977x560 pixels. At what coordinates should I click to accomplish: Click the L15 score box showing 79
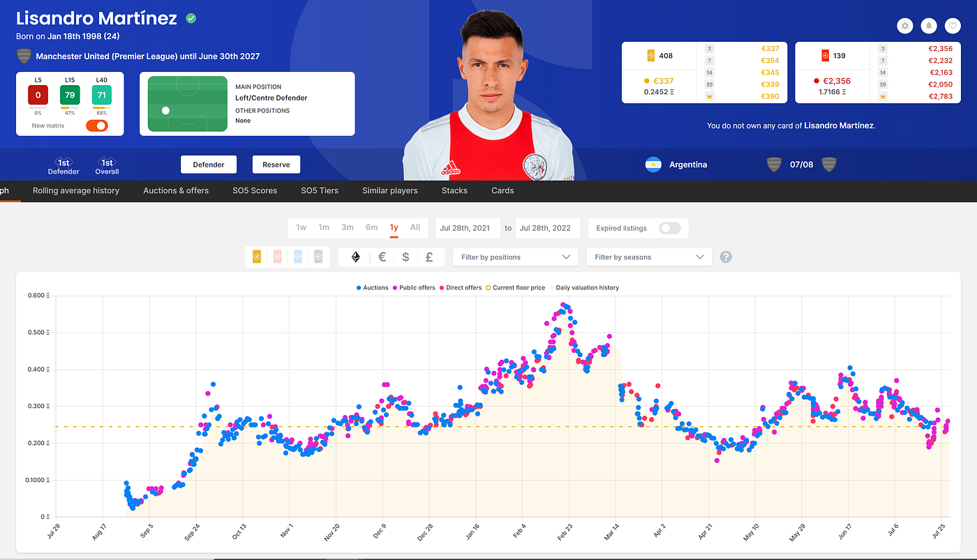pos(70,94)
